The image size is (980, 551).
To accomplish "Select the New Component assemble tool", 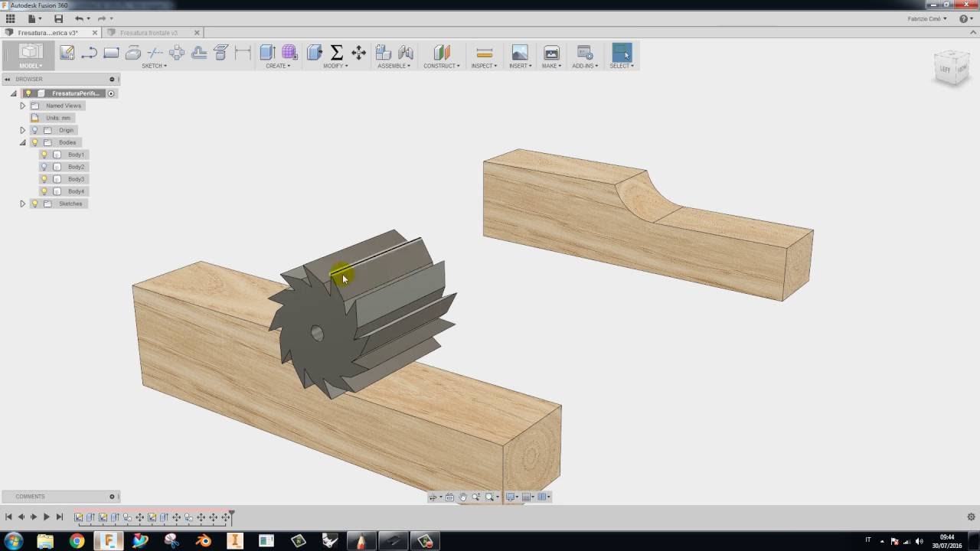I will coord(384,52).
